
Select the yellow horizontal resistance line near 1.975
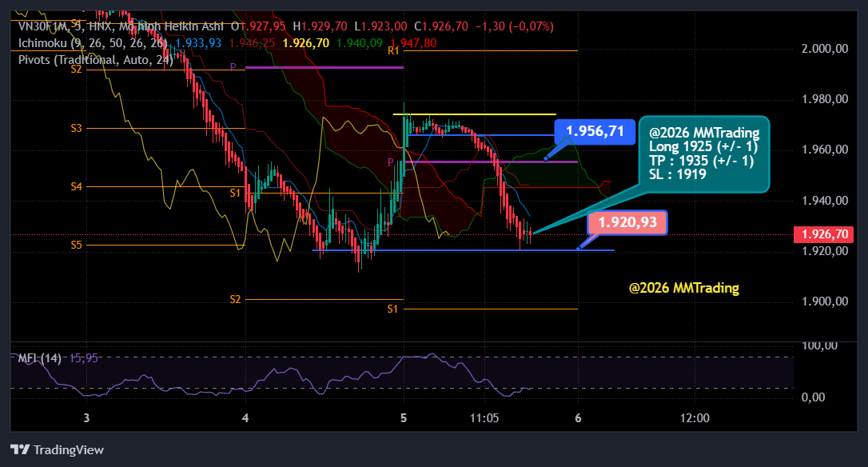pos(475,114)
